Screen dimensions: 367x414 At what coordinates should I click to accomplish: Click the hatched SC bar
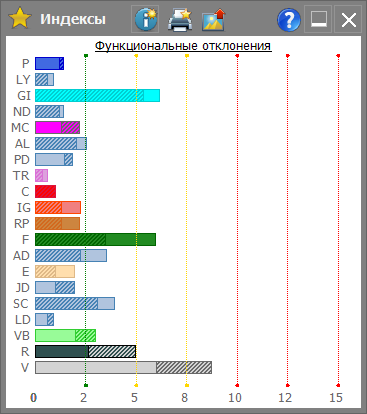[x=75, y=303]
